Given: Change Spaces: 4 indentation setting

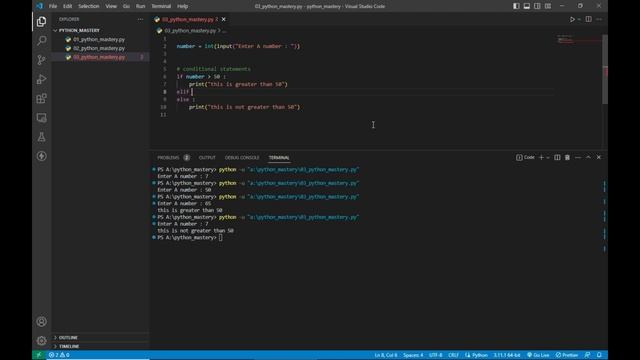Looking at the screenshot, I should (x=413, y=355).
